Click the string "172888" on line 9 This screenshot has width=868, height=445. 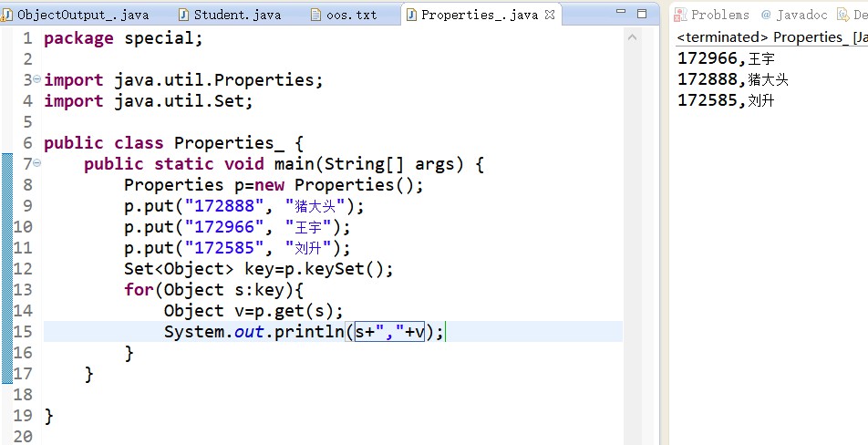click(x=223, y=206)
